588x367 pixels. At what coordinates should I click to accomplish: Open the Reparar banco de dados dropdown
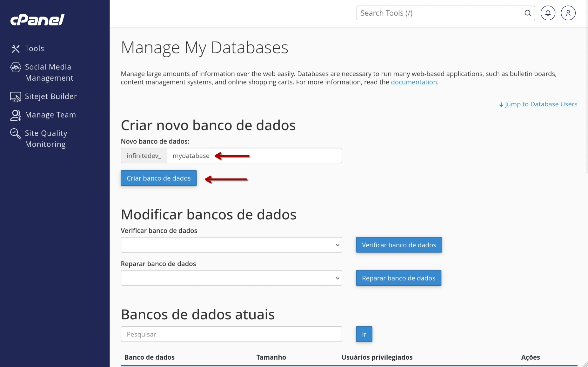click(231, 278)
